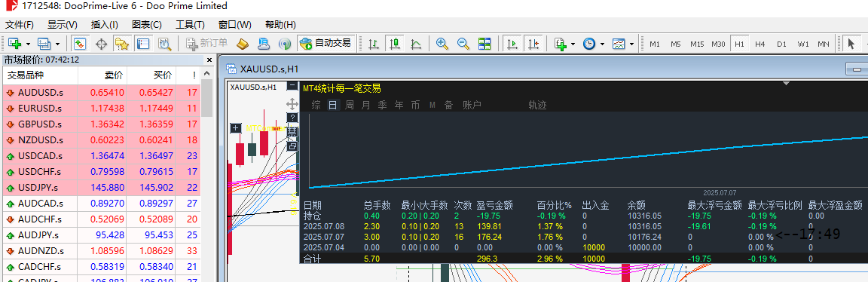
Task: Click the 新订单 new order button
Action: point(207,43)
